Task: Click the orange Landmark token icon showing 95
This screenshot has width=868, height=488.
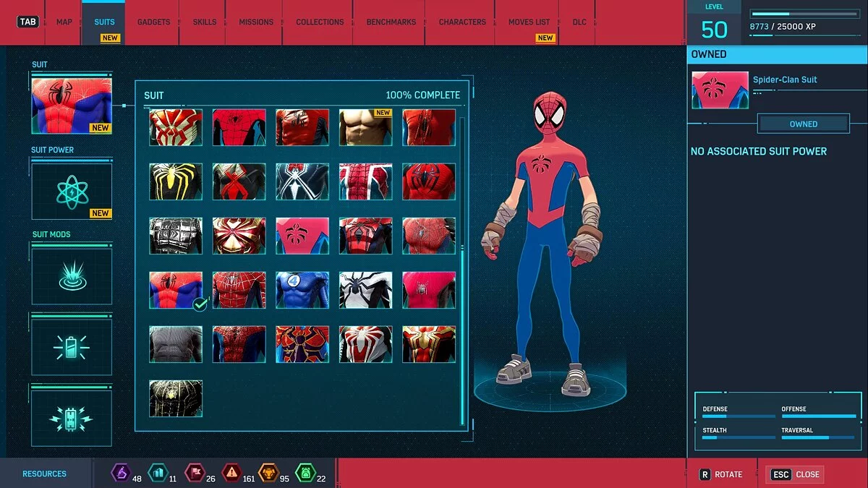Action: (x=268, y=474)
